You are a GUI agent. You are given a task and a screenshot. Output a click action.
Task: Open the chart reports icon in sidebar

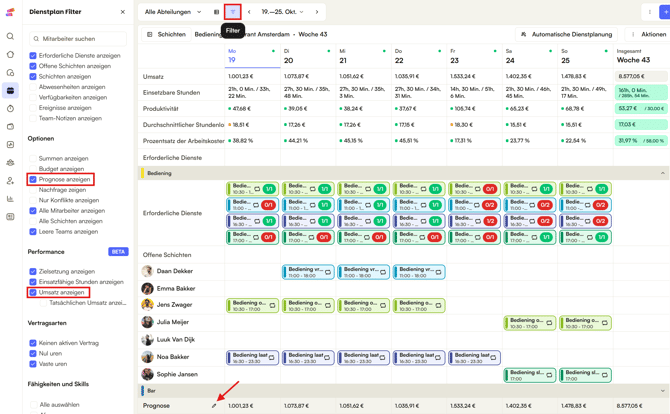pos(10,199)
